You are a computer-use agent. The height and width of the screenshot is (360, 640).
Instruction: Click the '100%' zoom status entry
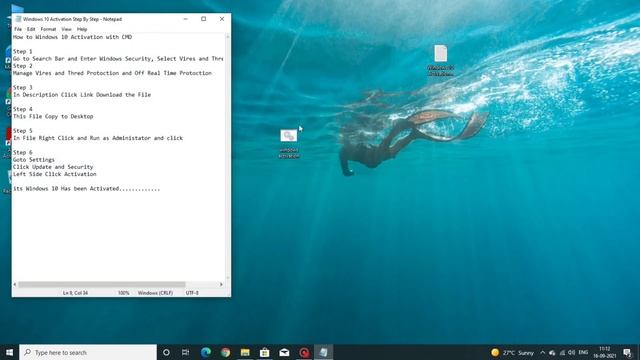coord(124,293)
